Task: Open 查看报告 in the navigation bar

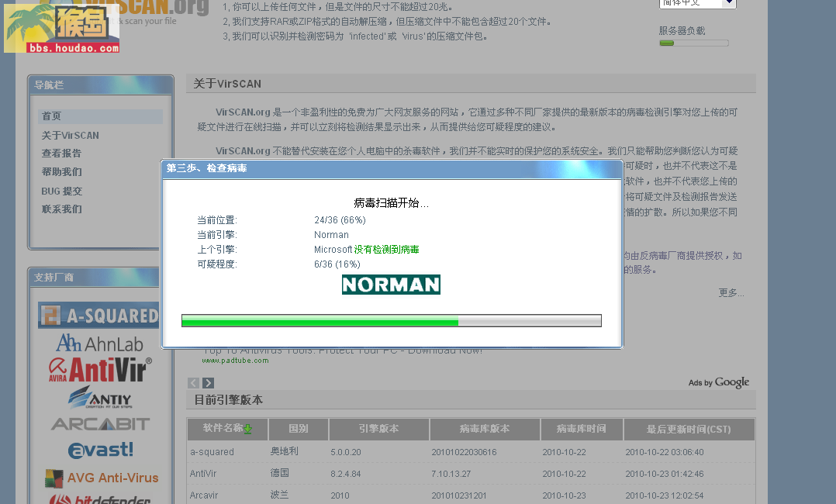Action: 61,154
